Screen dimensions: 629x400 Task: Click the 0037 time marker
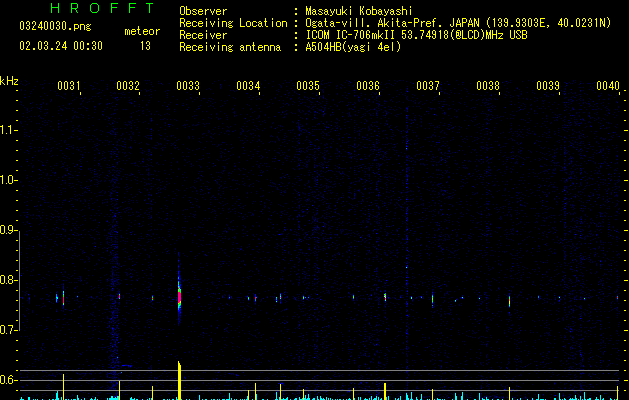point(428,86)
